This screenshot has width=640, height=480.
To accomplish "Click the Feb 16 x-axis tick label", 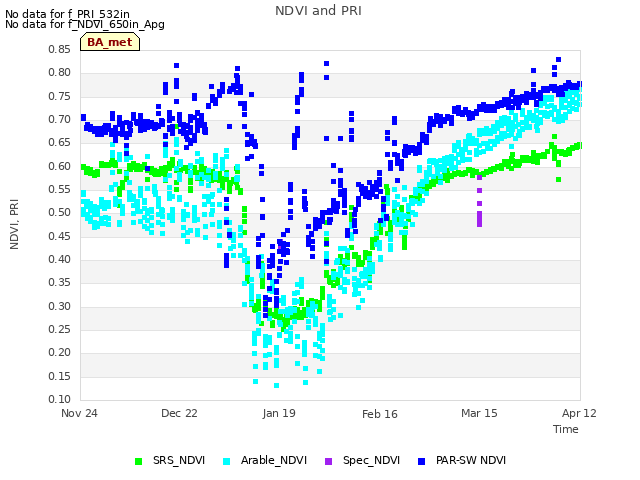I will tap(380, 414).
